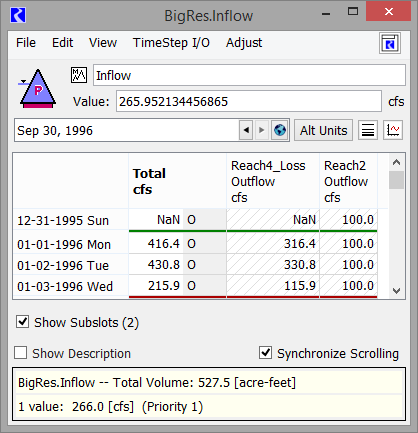Viewport: 418px width, 433px height.
Task: Open the Adjust menu
Action: point(244,43)
